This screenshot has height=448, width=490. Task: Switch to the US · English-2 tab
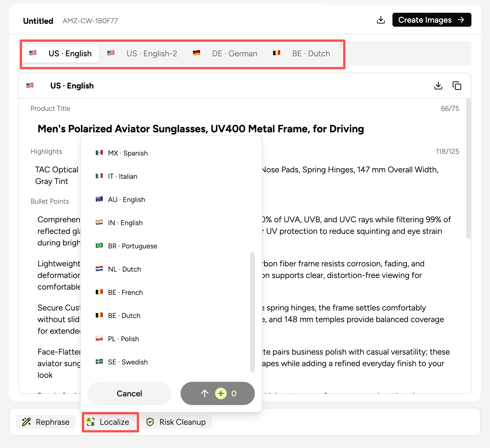point(142,53)
